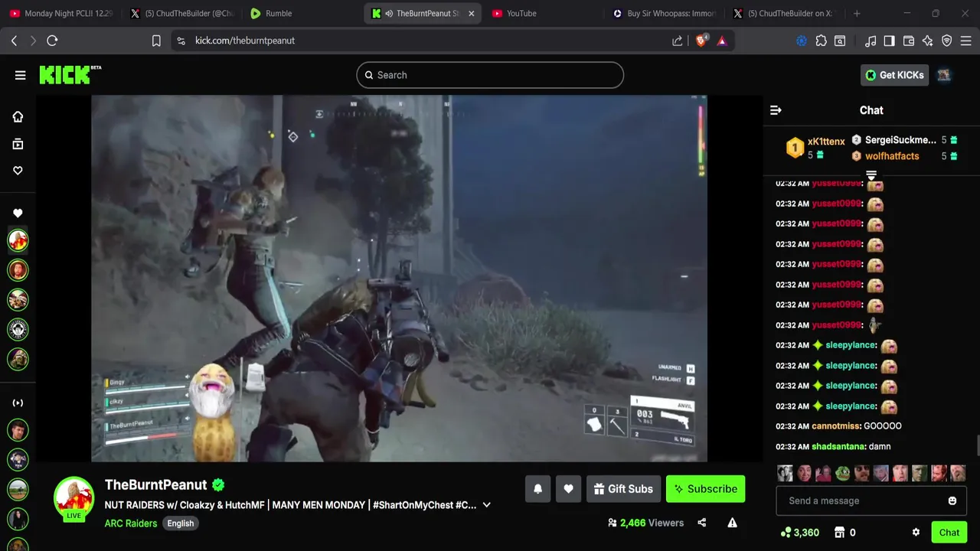Click the 2,466 Viewers count
The width and height of the screenshot is (980, 551).
[645, 523]
